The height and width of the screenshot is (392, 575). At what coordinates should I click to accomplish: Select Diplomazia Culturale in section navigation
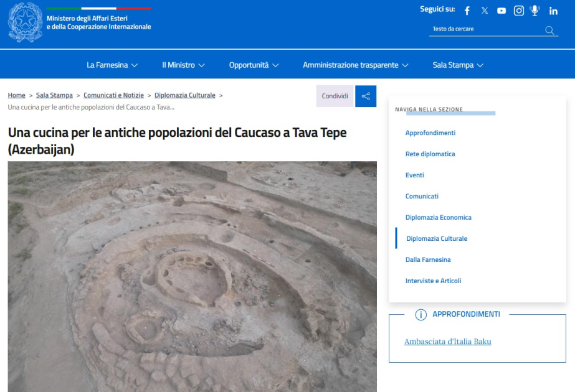click(x=437, y=238)
